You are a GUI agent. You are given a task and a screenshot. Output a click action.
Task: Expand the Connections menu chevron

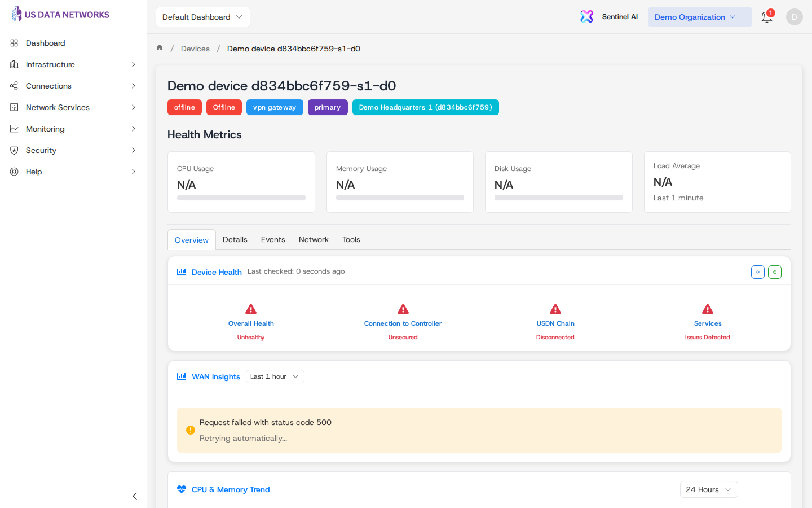point(134,86)
